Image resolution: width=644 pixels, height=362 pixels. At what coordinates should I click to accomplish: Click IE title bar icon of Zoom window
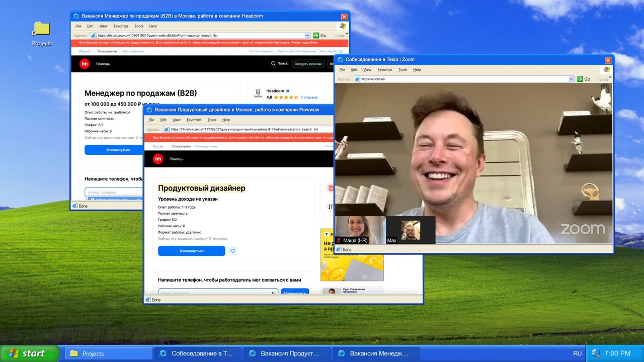(340, 59)
